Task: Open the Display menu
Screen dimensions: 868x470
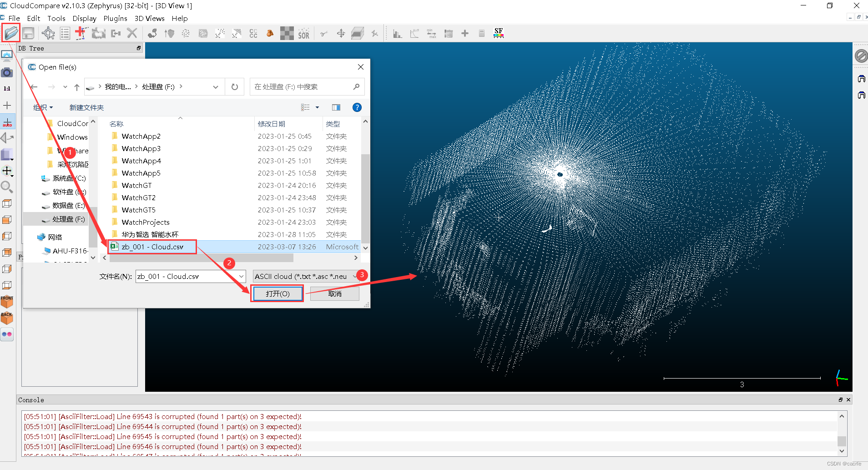Action: [x=85, y=18]
